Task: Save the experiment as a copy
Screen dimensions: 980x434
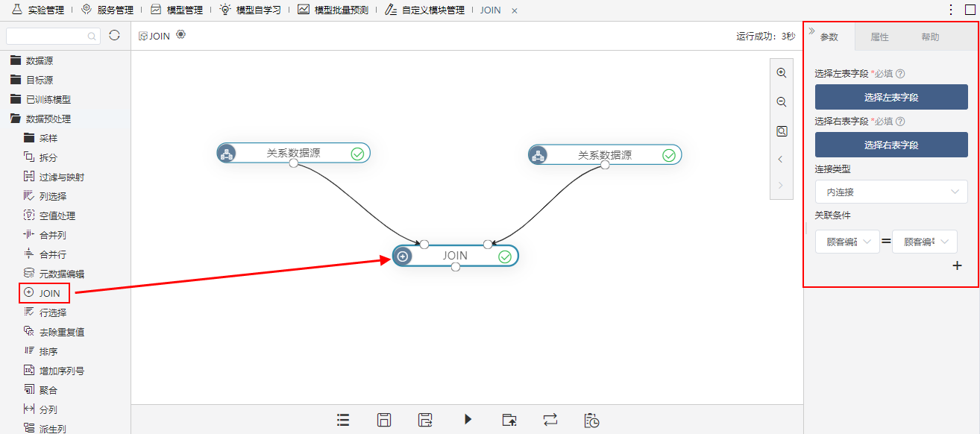Action: pos(426,419)
